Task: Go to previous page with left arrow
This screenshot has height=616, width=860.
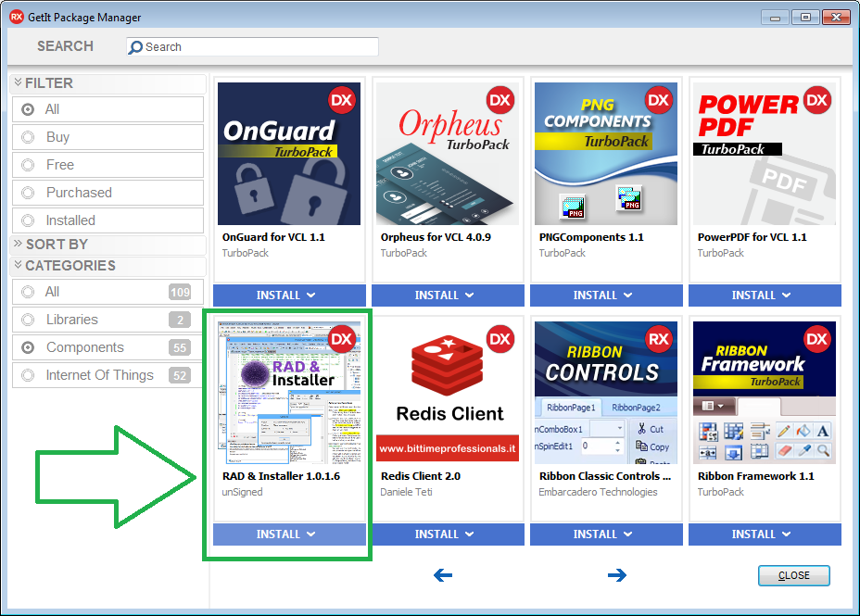Action: [x=443, y=575]
